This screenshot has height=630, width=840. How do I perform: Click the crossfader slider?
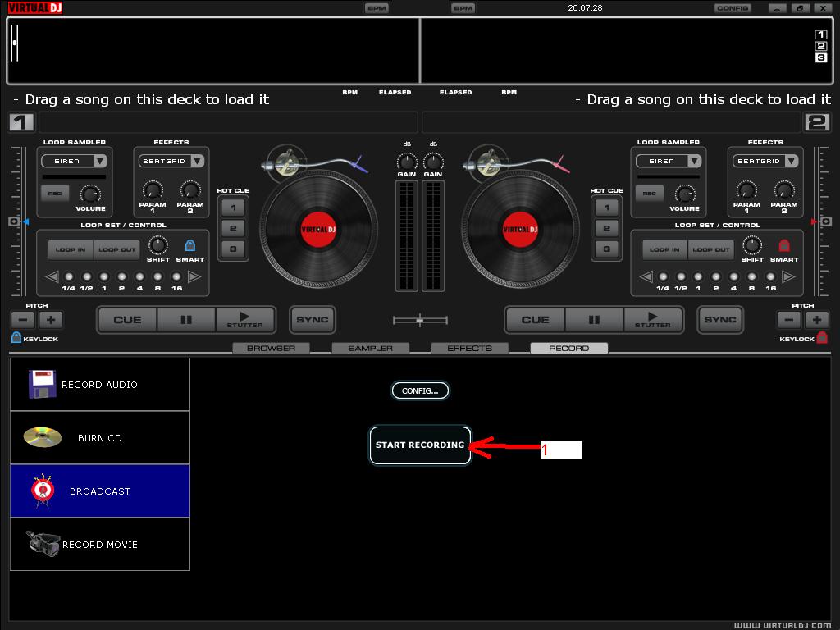[x=420, y=321]
